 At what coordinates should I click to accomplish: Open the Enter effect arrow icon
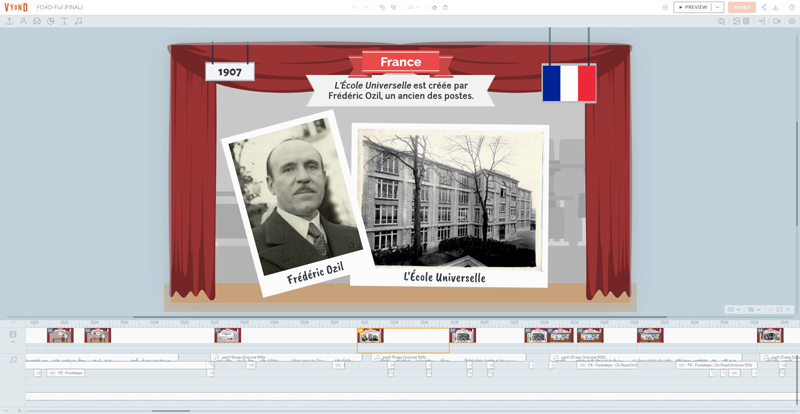point(761,21)
